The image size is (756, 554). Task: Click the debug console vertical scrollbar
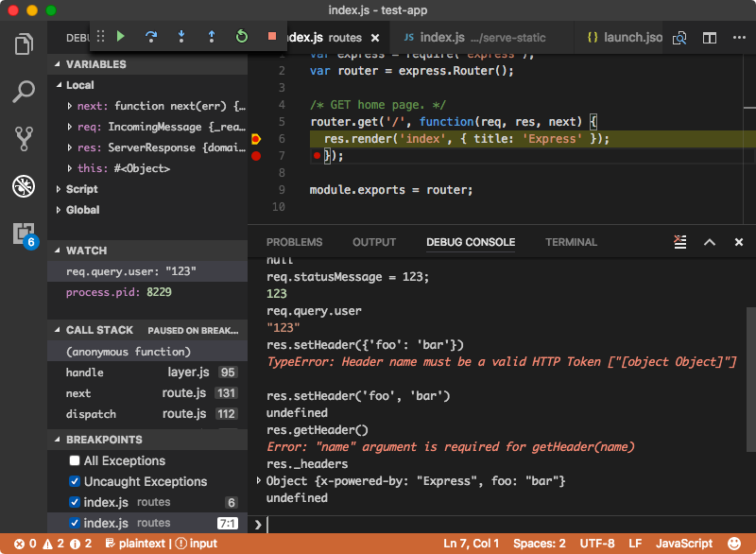[750, 379]
